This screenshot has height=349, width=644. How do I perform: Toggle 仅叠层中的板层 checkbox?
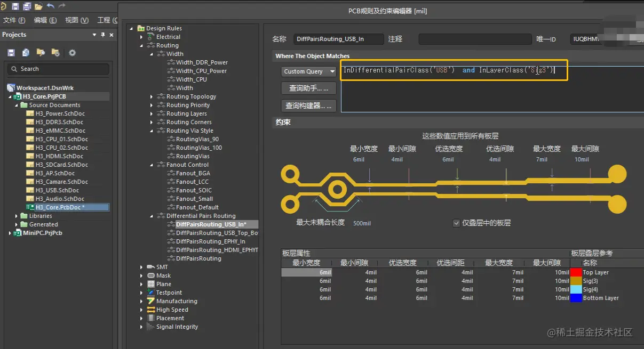tap(456, 223)
